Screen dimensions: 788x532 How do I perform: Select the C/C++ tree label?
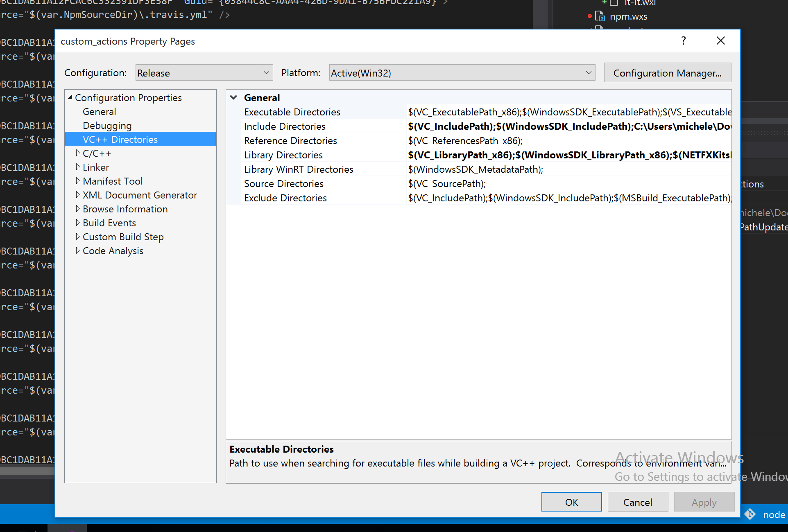click(x=97, y=153)
